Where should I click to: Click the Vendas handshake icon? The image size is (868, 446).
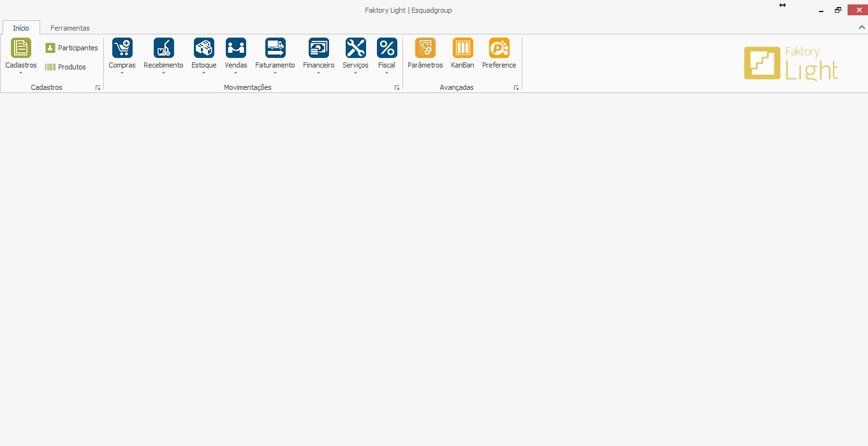236,48
